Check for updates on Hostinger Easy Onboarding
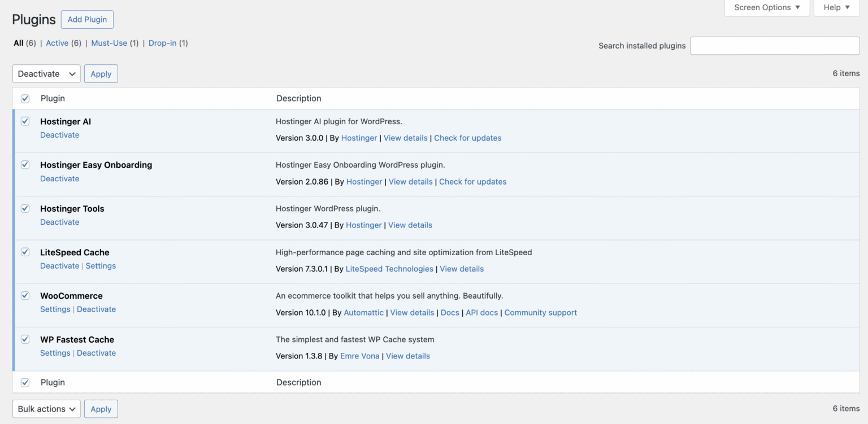The height and width of the screenshot is (424, 868). point(472,181)
